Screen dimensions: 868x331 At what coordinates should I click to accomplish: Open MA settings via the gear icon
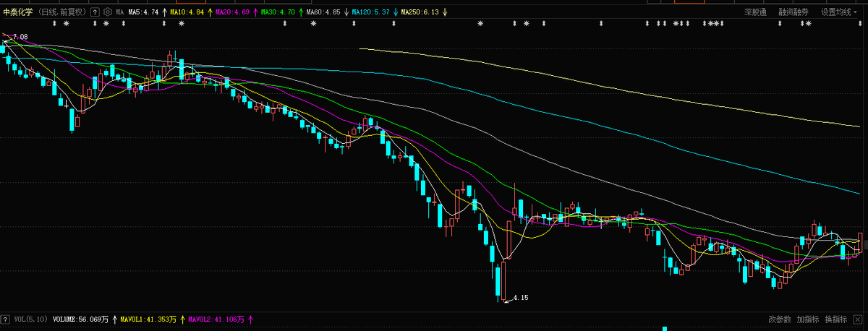coord(108,12)
